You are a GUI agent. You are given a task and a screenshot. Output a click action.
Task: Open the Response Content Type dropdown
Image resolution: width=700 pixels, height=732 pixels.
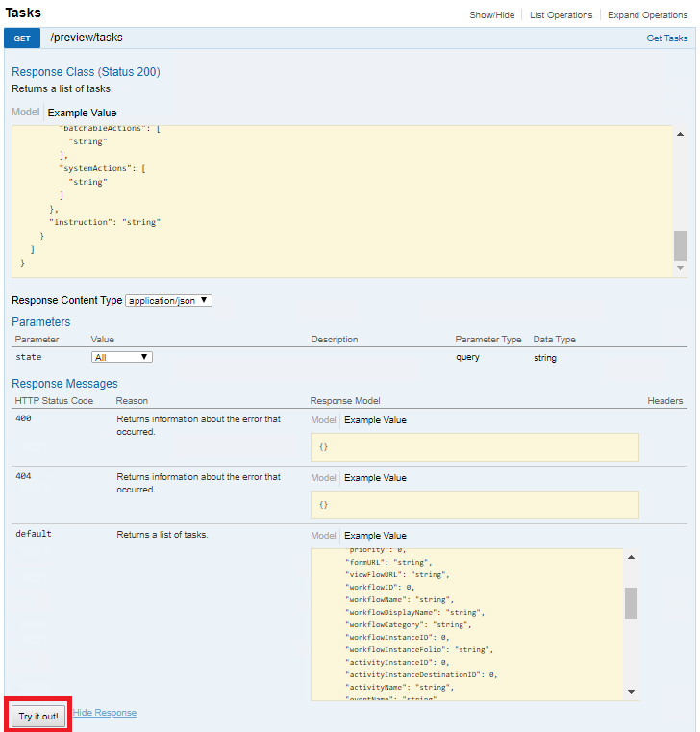tap(168, 300)
